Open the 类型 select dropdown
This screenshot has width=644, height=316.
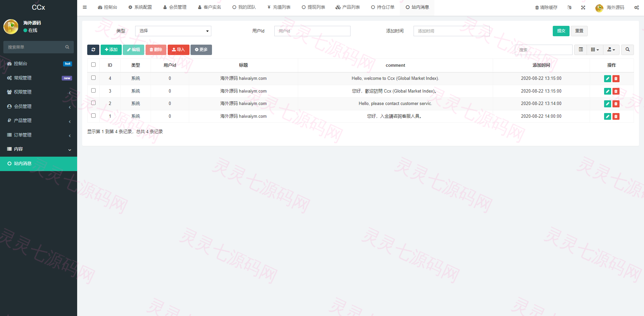[x=173, y=31]
